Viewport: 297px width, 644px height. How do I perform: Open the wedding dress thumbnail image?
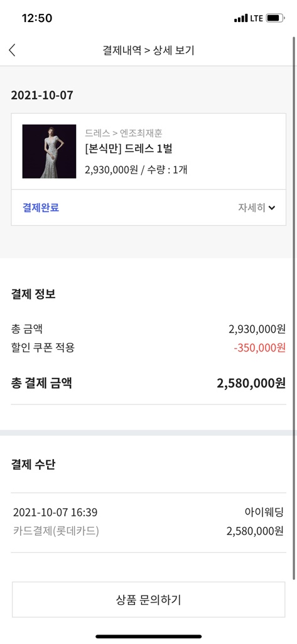tap(49, 151)
